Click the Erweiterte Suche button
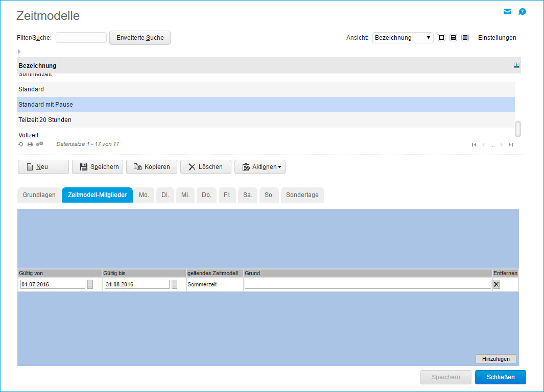 point(140,37)
